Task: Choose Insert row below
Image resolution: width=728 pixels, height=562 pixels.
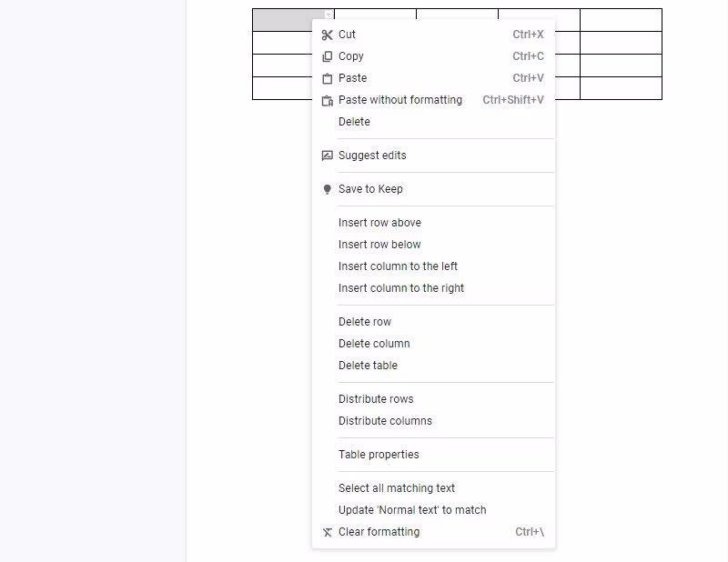Action: [x=379, y=245]
